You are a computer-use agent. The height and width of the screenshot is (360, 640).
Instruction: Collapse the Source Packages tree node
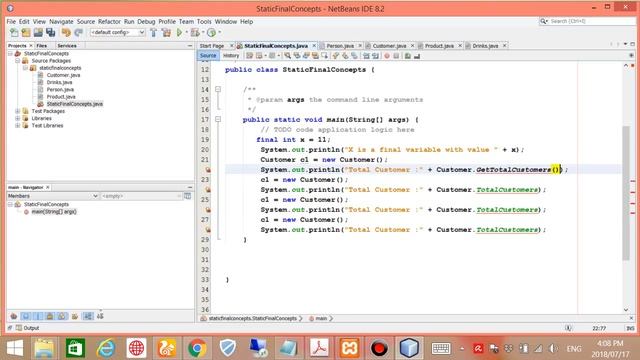click(x=18, y=60)
